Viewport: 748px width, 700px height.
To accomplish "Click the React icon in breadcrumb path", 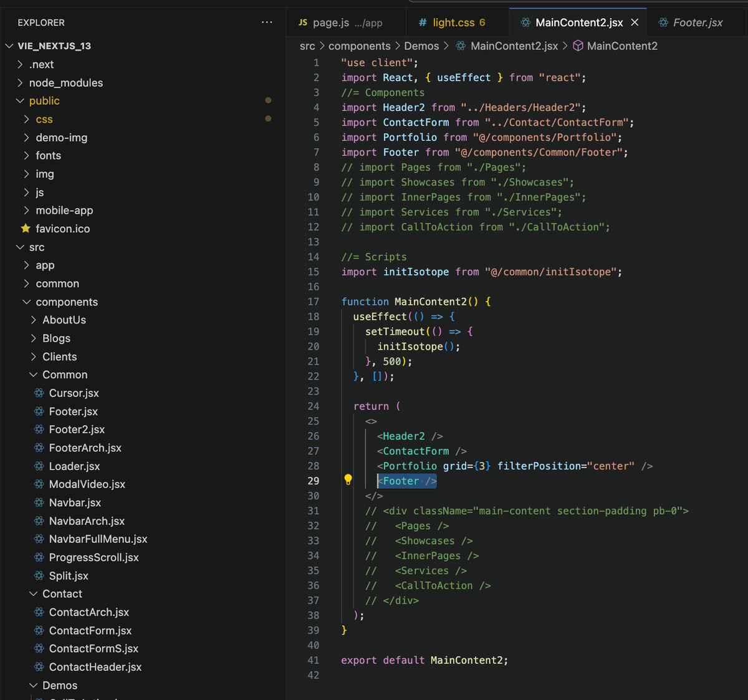I will click(x=461, y=46).
